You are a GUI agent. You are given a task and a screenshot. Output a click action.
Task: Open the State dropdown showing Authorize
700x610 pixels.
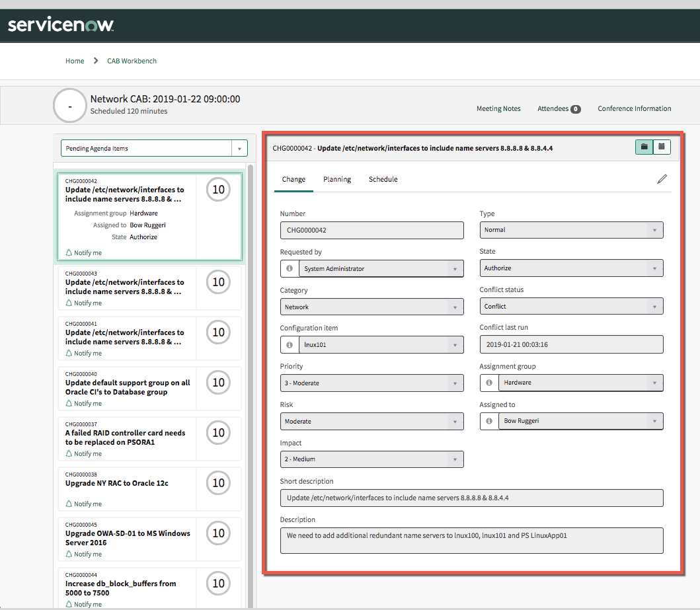(571, 268)
